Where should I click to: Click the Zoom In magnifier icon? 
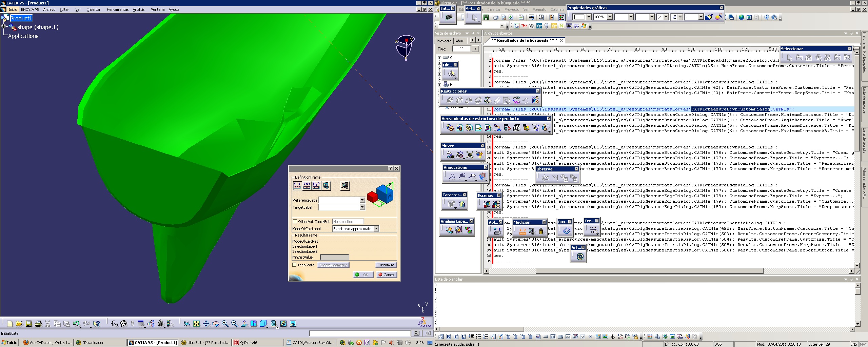tap(225, 324)
